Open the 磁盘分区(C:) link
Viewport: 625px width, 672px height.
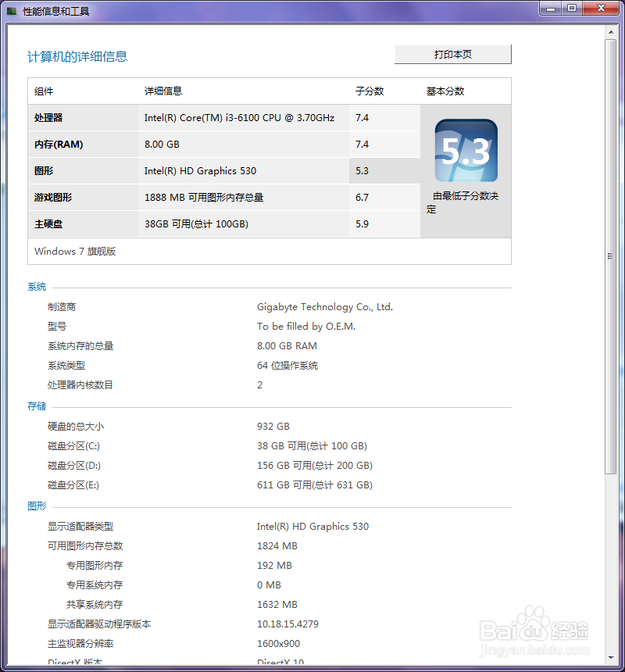(x=74, y=445)
